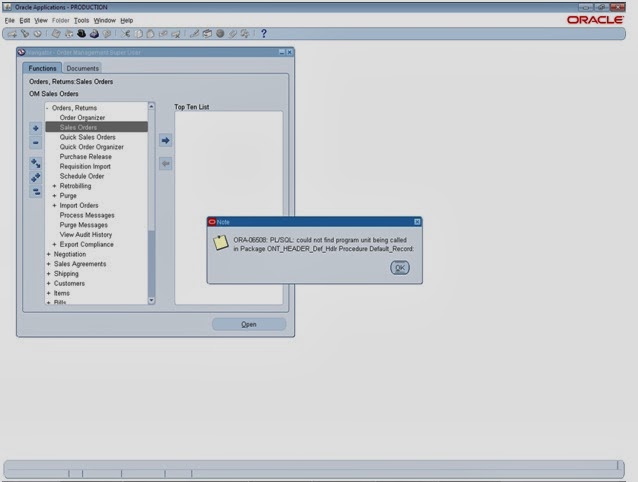
Task: Click the Expand plus button beside the tree
Action: pyautogui.click(x=36, y=129)
